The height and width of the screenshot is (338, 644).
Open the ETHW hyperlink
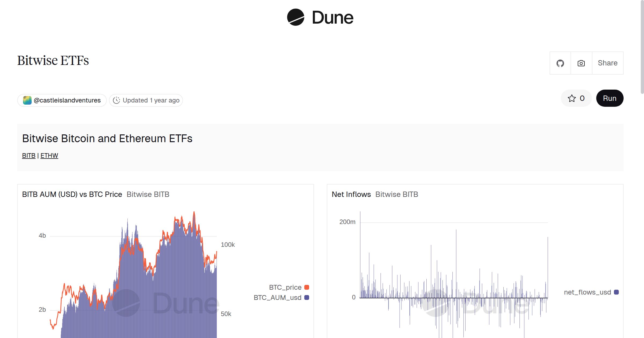coord(49,155)
